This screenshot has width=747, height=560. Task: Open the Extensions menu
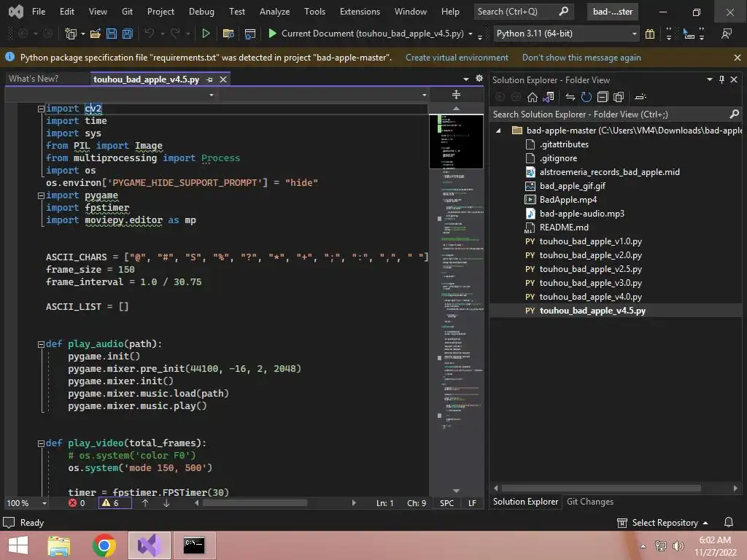tap(360, 12)
